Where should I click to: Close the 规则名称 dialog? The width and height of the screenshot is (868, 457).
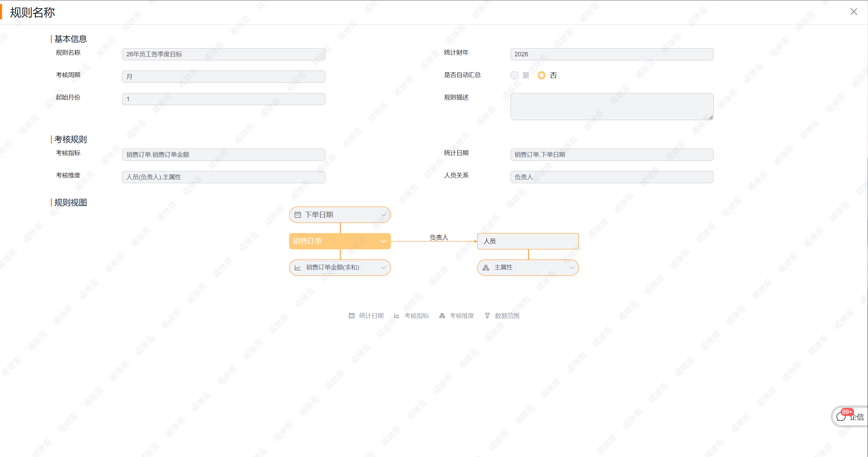pyautogui.click(x=853, y=12)
